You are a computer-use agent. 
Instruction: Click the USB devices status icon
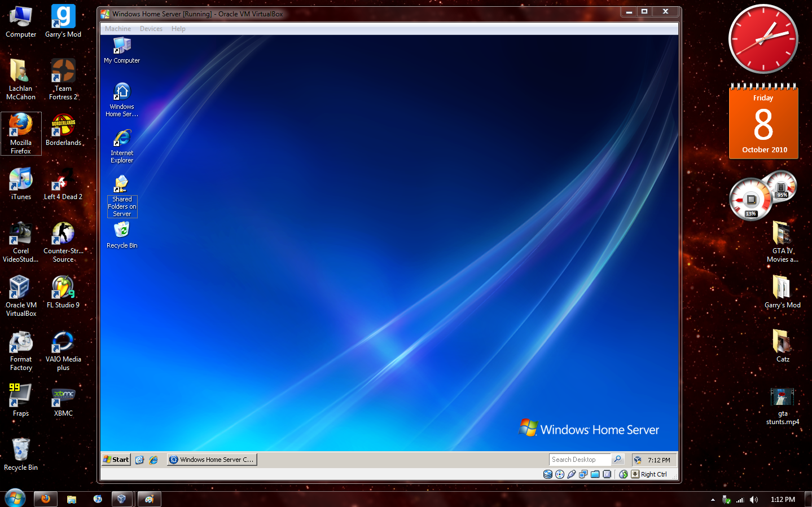571,474
